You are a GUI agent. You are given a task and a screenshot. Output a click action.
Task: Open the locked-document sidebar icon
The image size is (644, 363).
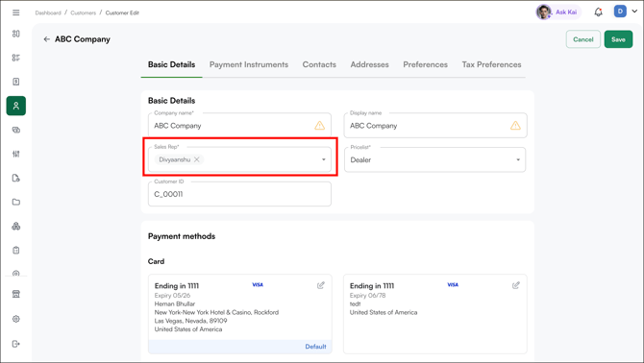coord(16,178)
